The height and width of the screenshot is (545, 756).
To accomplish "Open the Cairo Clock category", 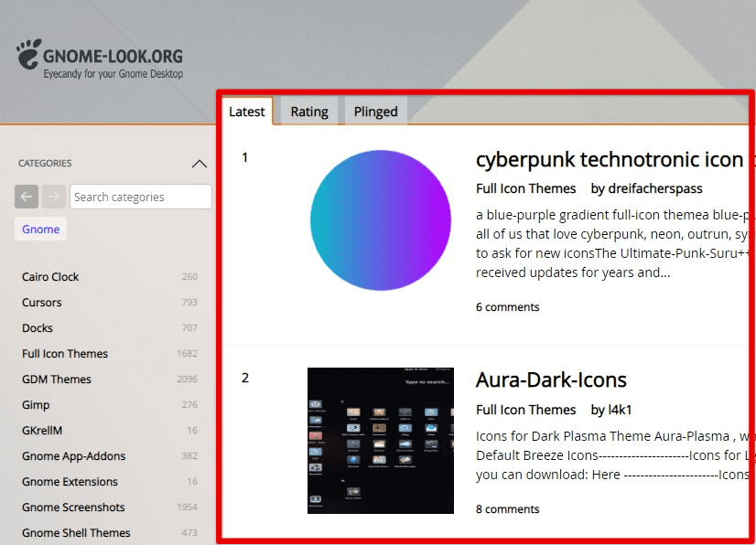I will coord(50,276).
